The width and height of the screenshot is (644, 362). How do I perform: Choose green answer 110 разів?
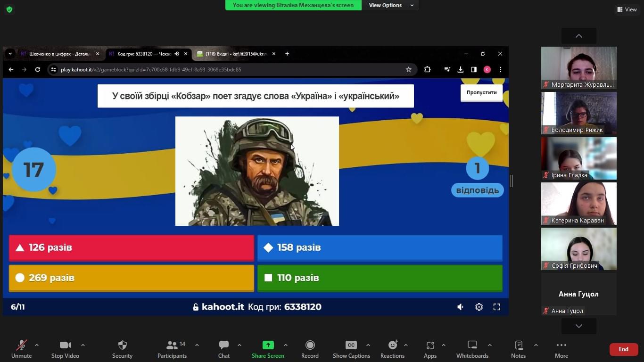click(x=380, y=278)
